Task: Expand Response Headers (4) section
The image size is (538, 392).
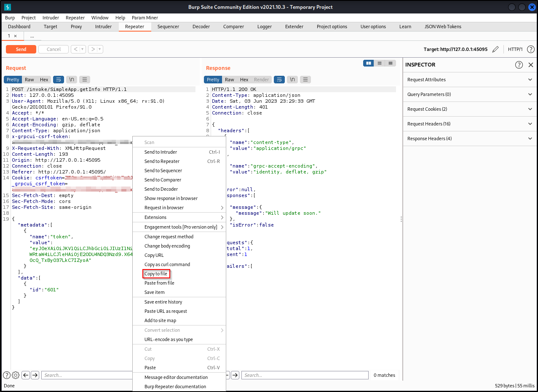Action: (470, 139)
